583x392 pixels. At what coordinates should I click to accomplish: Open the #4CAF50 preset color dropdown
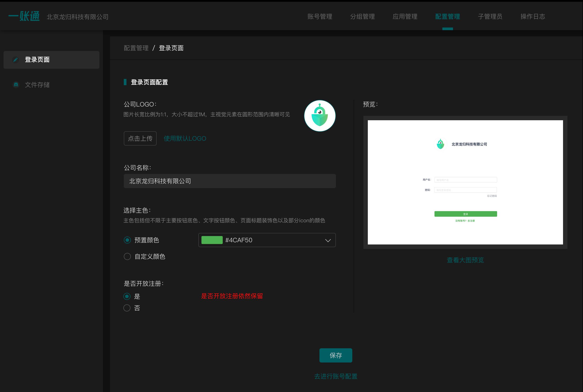tap(328, 240)
